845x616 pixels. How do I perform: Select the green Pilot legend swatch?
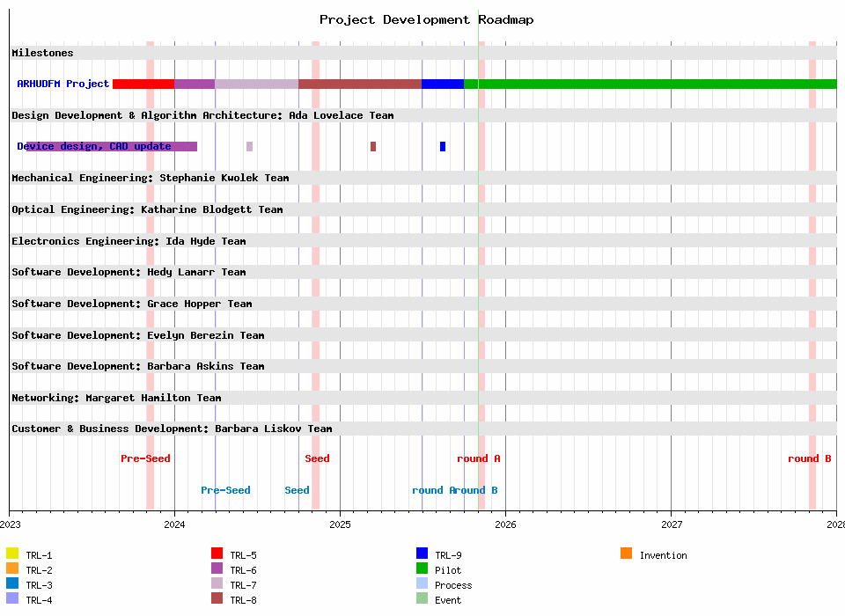click(x=422, y=568)
